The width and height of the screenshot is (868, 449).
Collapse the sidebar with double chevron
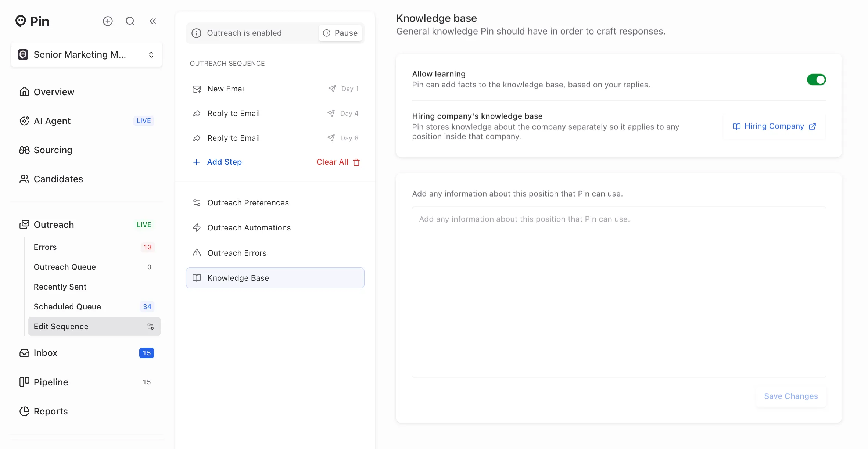coord(153,21)
